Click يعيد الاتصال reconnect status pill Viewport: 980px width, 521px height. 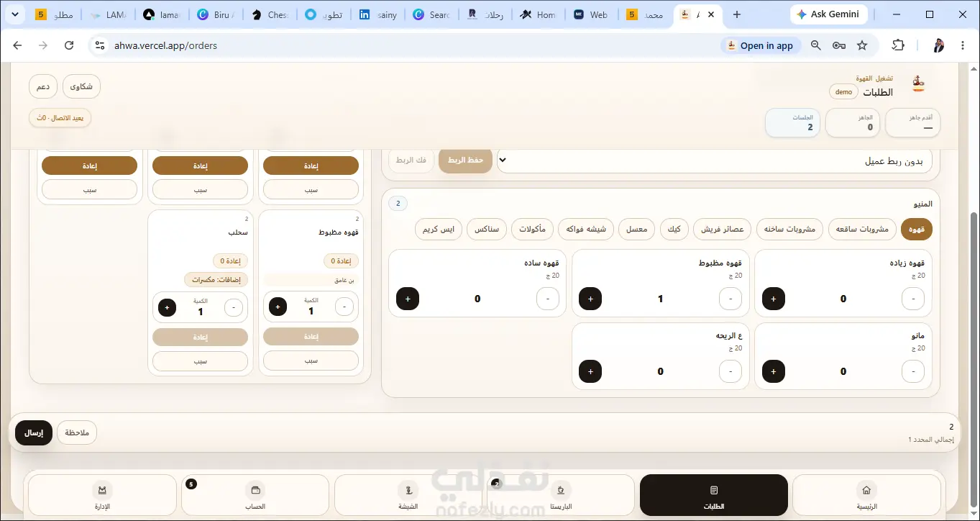click(x=60, y=118)
